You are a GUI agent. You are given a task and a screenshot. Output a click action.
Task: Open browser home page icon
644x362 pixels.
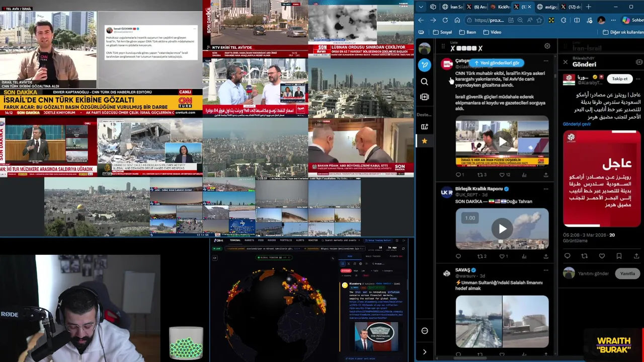pos(457,20)
